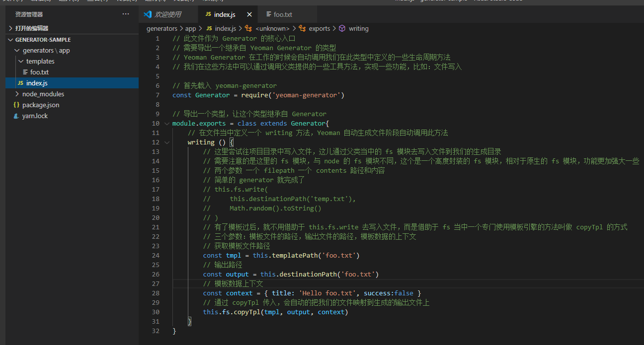This screenshot has height=345, width=644.
Task: Click 'module' at start of line 10
Action: click(x=184, y=123)
